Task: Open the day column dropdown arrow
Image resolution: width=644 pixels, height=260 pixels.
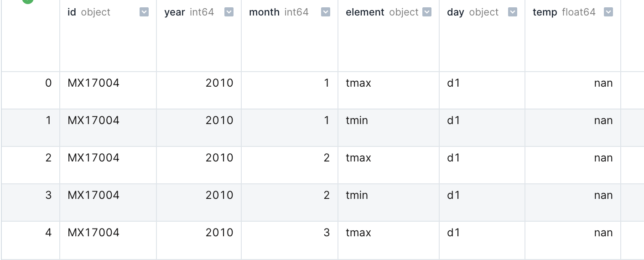Action: (513, 12)
